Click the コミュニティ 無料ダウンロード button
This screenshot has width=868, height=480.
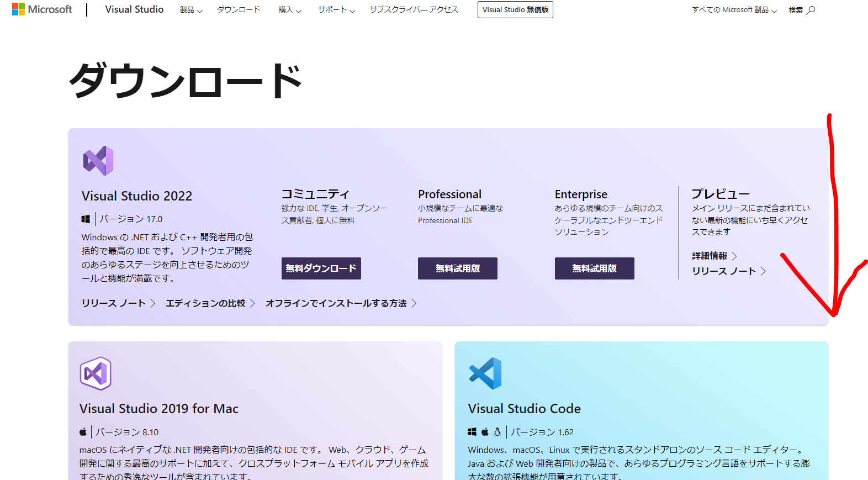tap(321, 268)
